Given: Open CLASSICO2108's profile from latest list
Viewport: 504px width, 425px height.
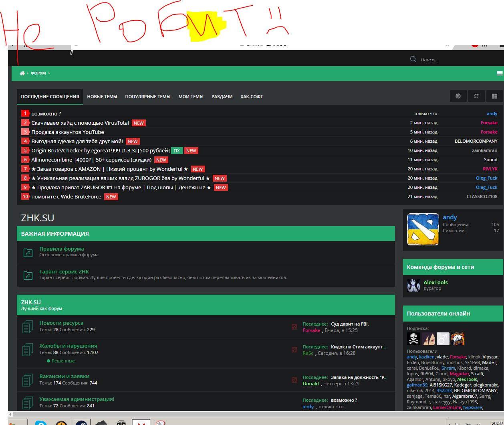Looking at the screenshot, I should 482,196.
